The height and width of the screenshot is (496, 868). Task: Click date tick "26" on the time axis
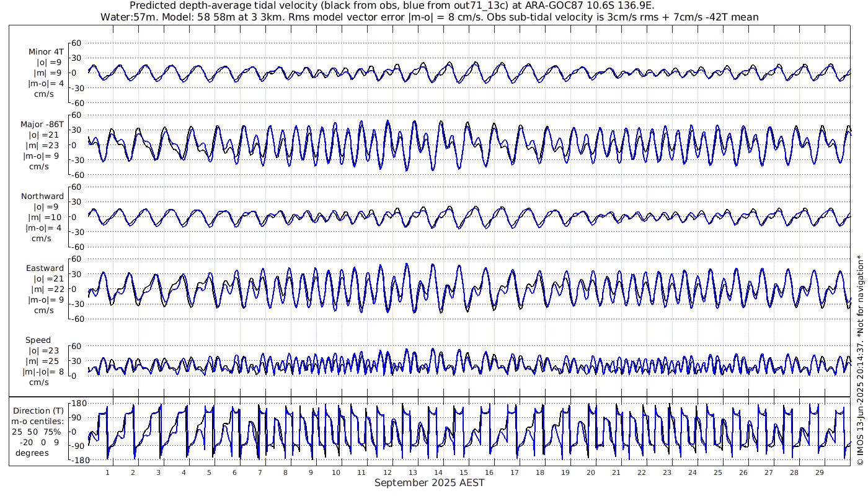pyautogui.click(x=743, y=472)
